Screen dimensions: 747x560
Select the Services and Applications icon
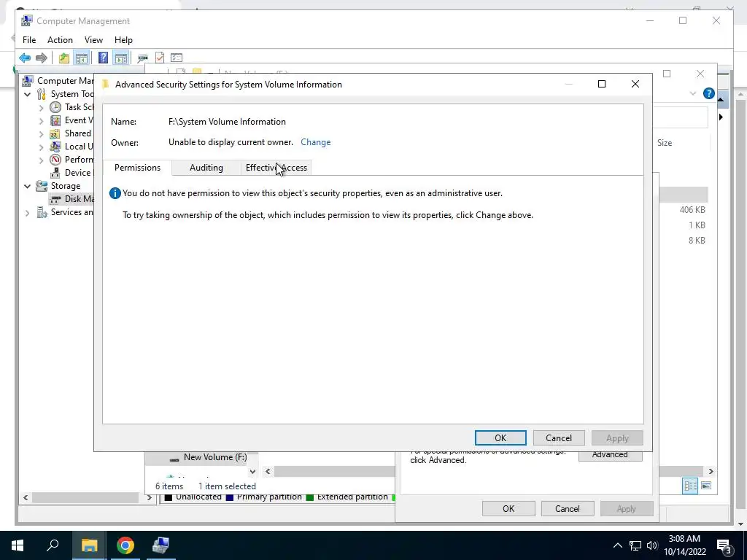(x=42, y=212)
